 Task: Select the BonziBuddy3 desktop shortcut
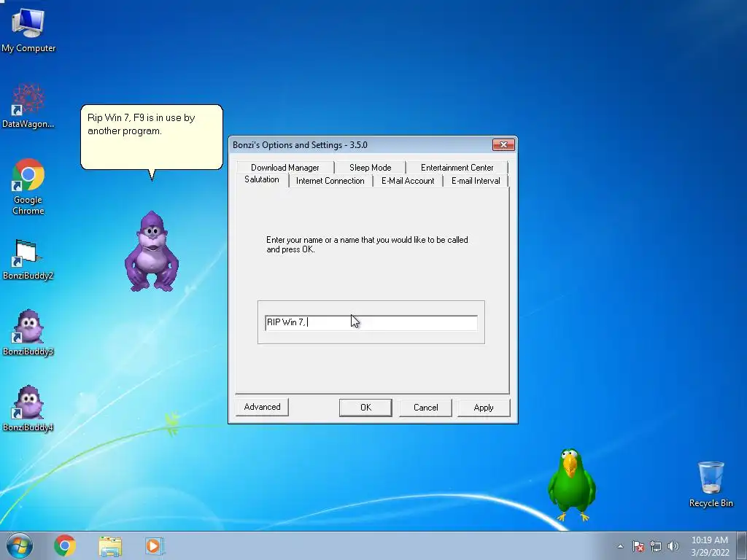point(28,333)
